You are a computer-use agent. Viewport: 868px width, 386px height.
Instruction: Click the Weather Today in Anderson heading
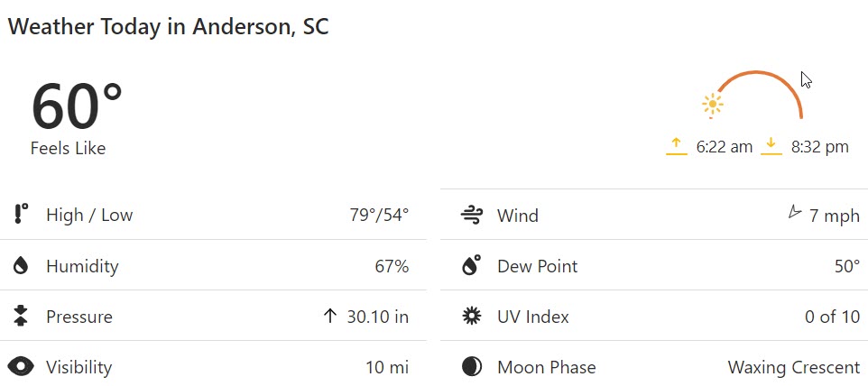tap(169, 26)
